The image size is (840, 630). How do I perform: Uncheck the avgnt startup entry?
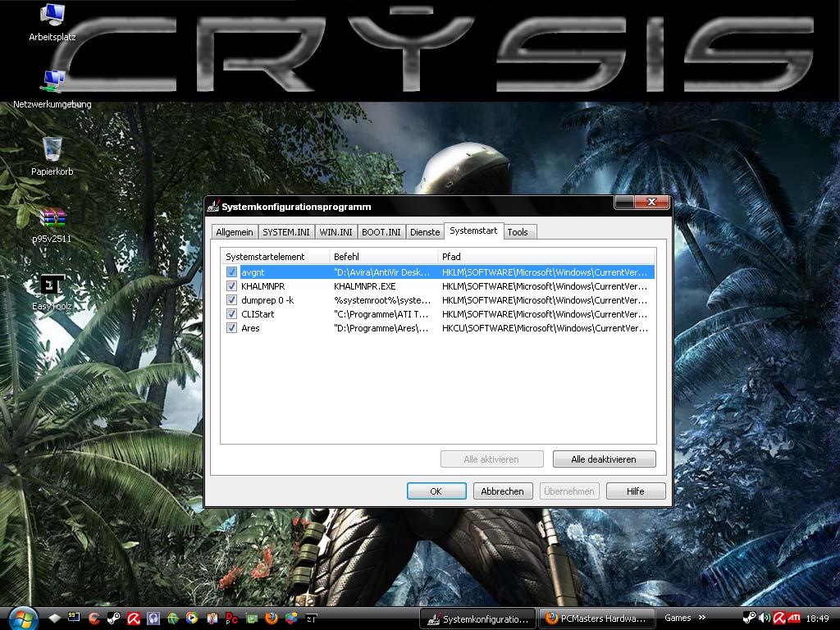click(x=232, y=272)
